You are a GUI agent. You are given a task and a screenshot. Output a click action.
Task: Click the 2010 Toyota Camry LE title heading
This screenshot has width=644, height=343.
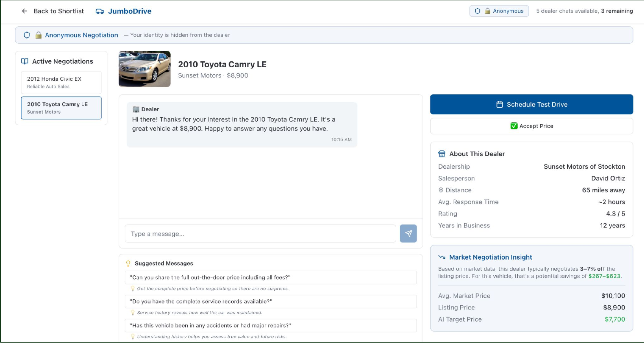[x=222, y=65]
